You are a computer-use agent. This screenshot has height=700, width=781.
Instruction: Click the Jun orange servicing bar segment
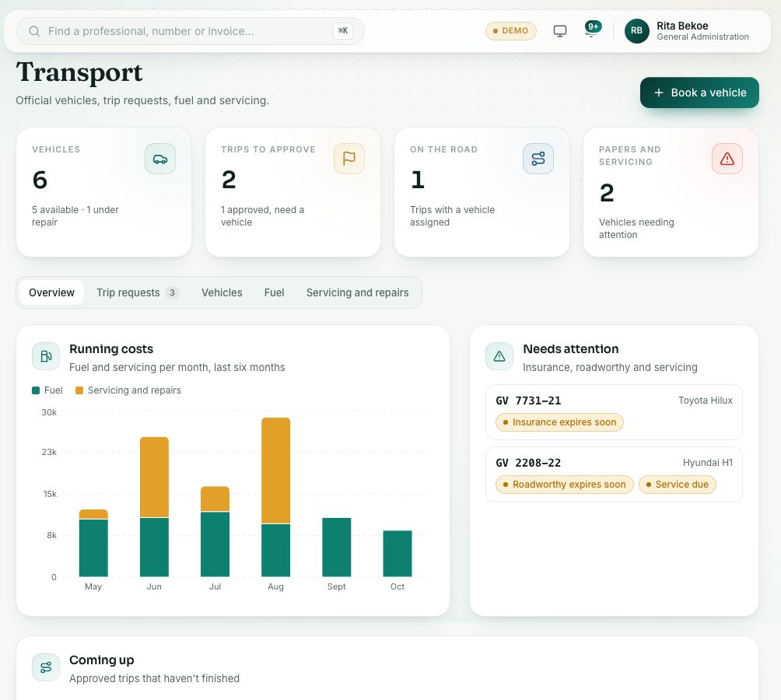(154, 477)
